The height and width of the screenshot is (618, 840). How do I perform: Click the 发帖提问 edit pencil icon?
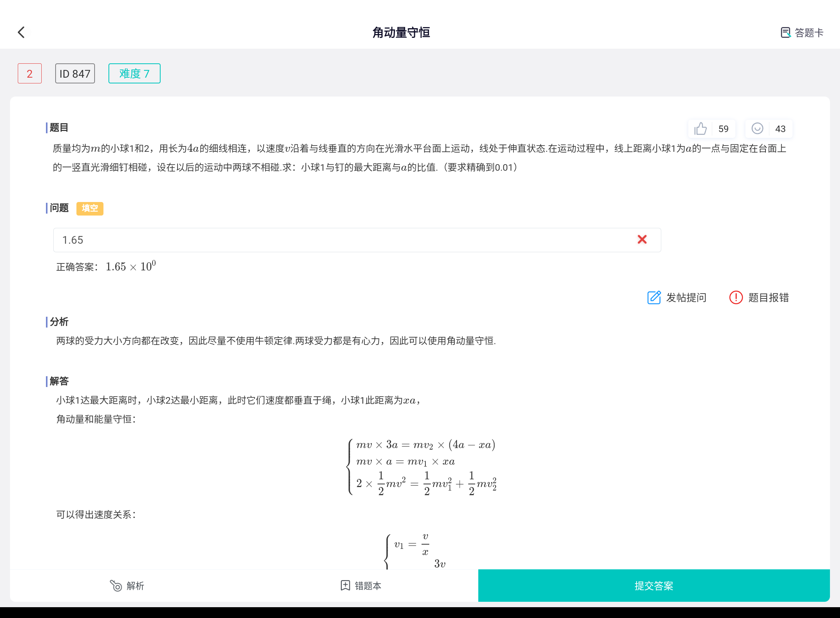[654, 297]
